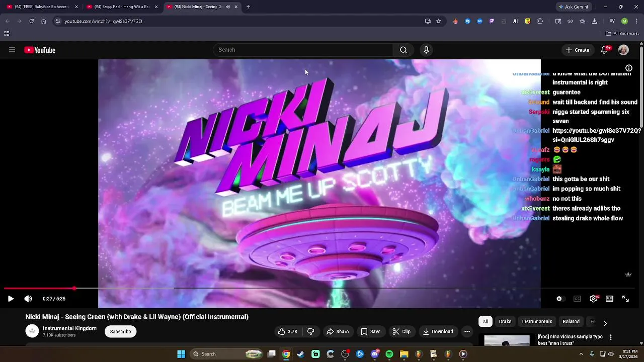
Task: Subscribe to Instrumental Kingdom
Action: click(x=120, y=331)
